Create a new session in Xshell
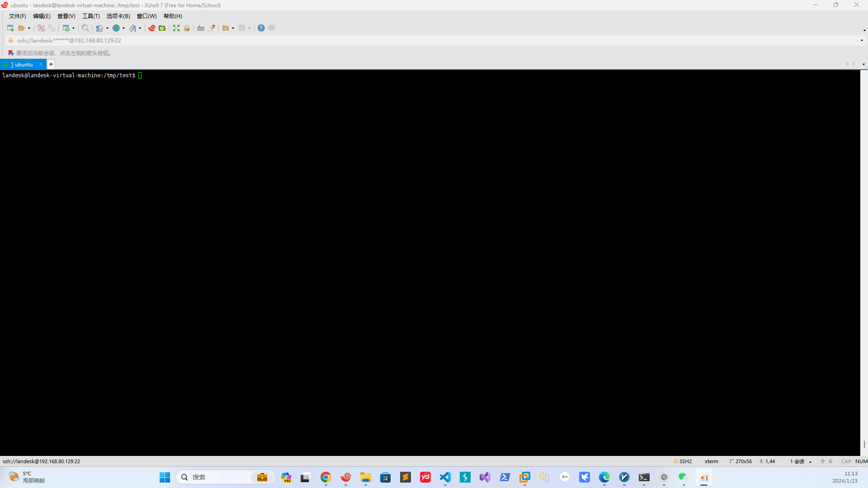The height and width of the screenshot is (488, 868). coord(10,28)
